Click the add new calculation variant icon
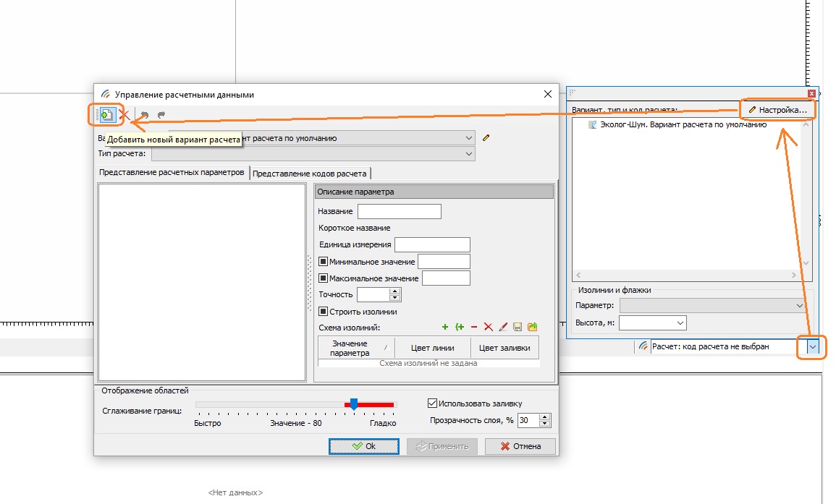The image size is (836, 504). (x=107, y=114)
